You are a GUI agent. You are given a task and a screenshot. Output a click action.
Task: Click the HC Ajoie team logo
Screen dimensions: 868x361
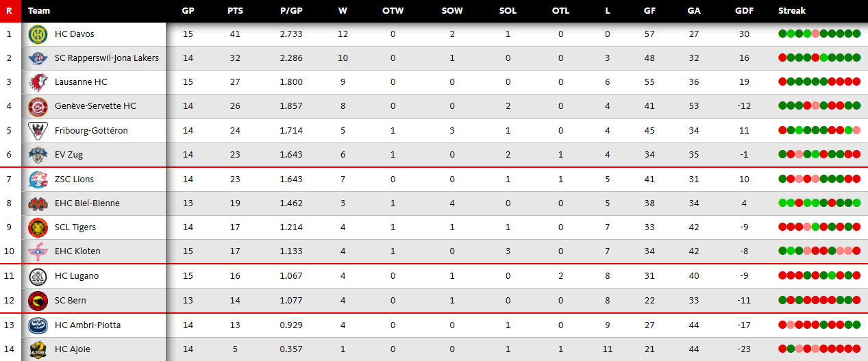(x=37, y=349)
